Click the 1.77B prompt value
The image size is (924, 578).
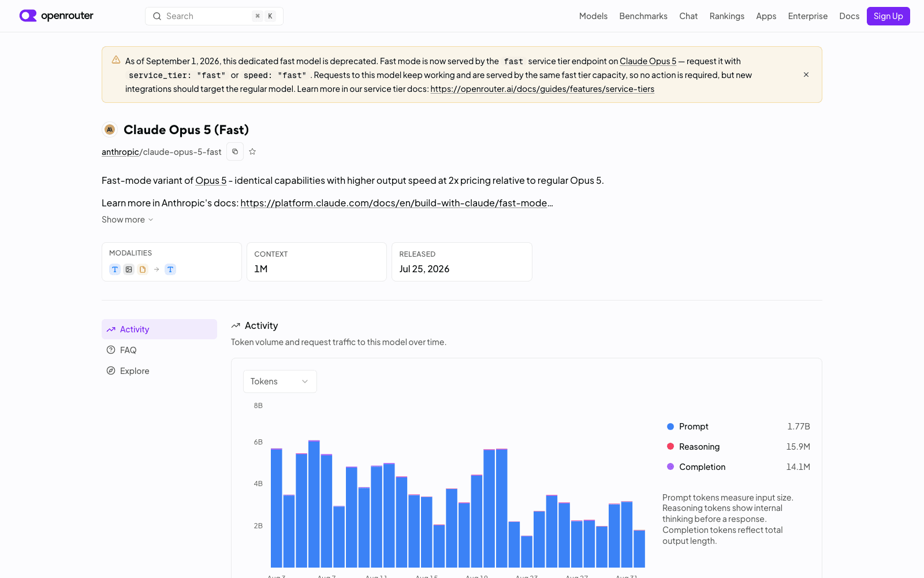(799, 427)
